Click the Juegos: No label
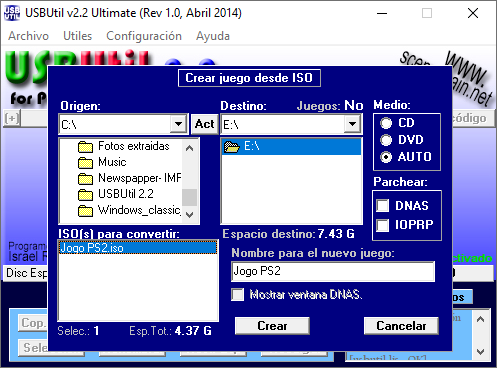The image size is (497, 368). 330,106
